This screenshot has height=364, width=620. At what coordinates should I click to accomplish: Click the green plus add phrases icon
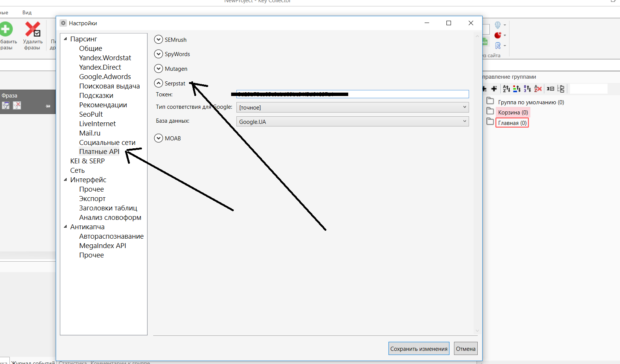point(6,29)
